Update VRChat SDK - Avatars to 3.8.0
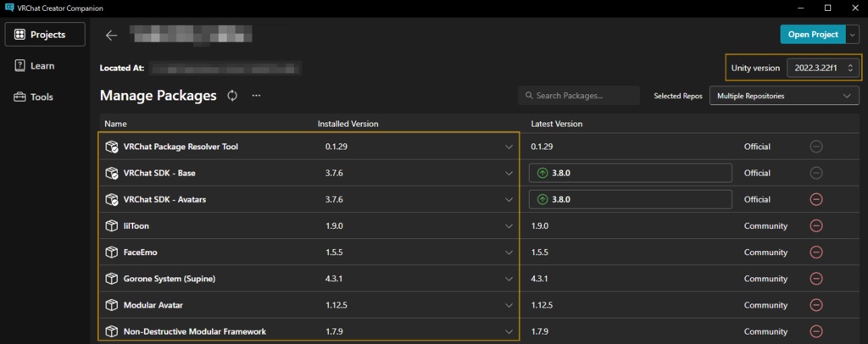 click(631, 200)
